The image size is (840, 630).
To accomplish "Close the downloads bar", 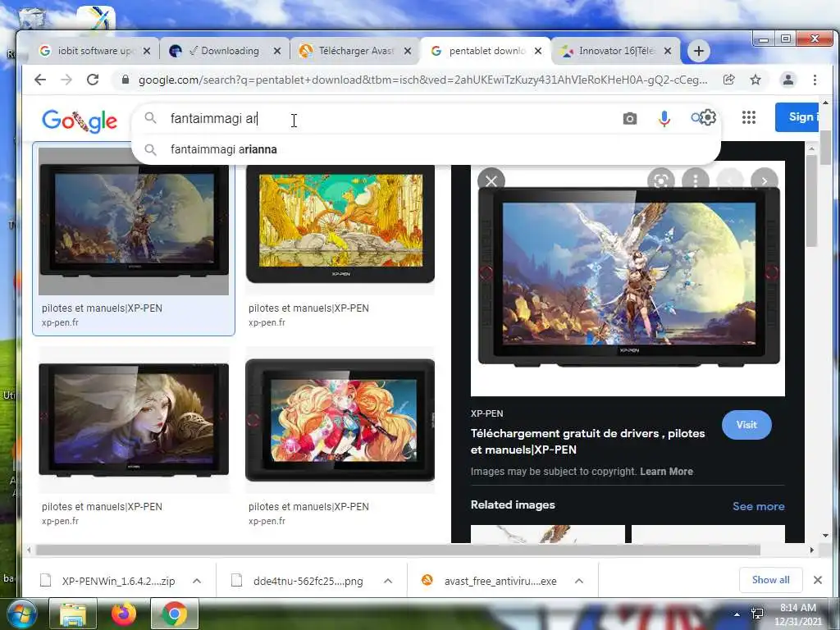I will tap(818, 580).
